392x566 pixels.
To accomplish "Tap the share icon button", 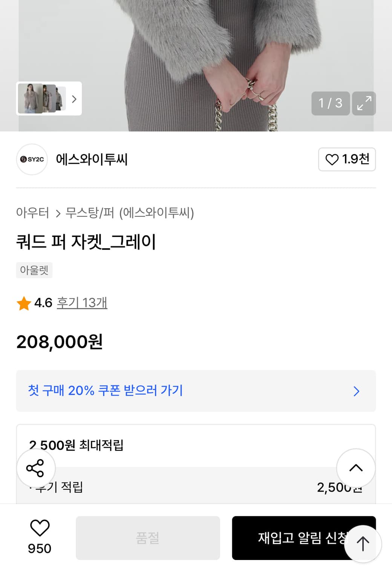I will [x=35, y=468].
